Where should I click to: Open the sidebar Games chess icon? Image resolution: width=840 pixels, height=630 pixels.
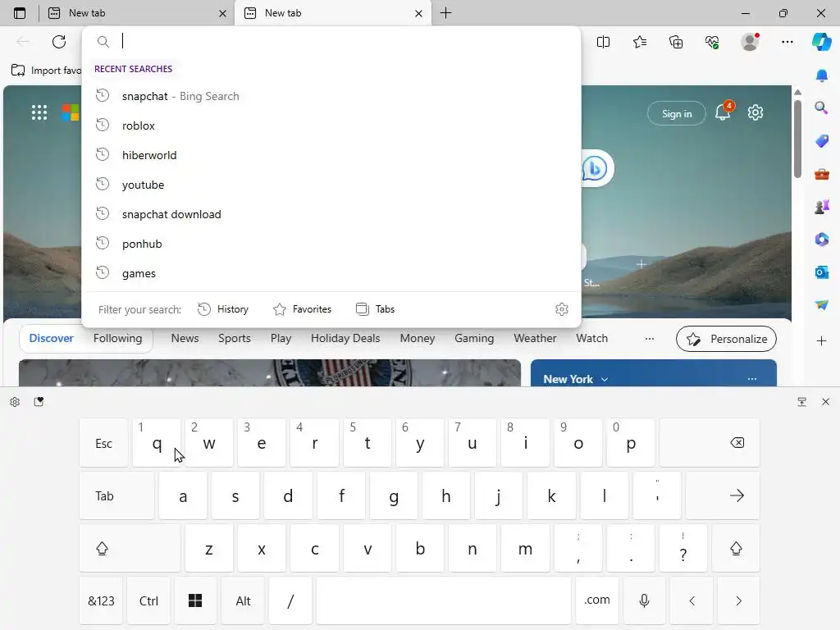tap(822, 206)
